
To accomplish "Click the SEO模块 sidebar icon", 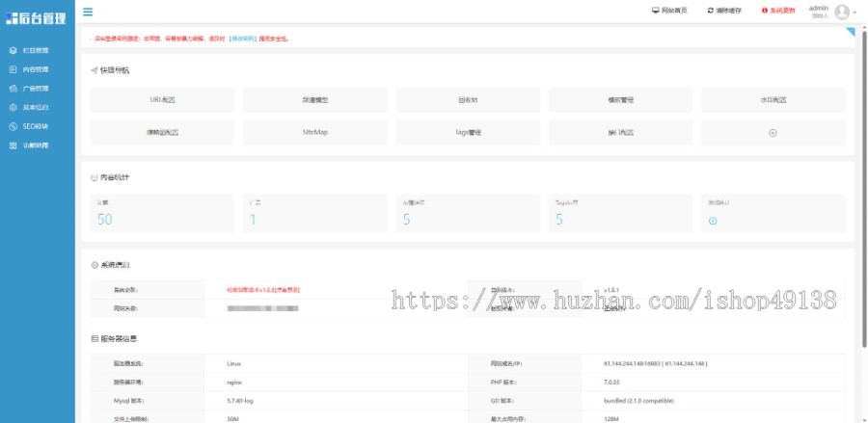I will (14, 126).
